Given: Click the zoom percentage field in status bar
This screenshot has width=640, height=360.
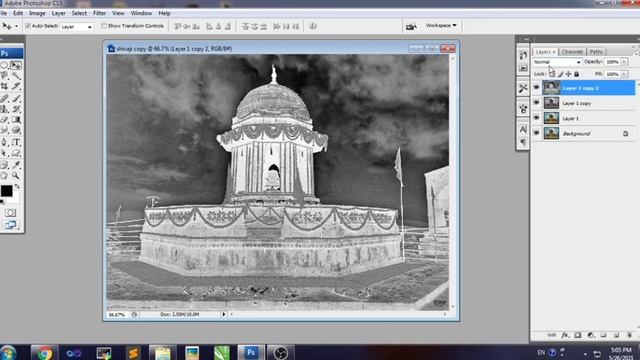Looking at the screenshot, I should pos(117,315).
